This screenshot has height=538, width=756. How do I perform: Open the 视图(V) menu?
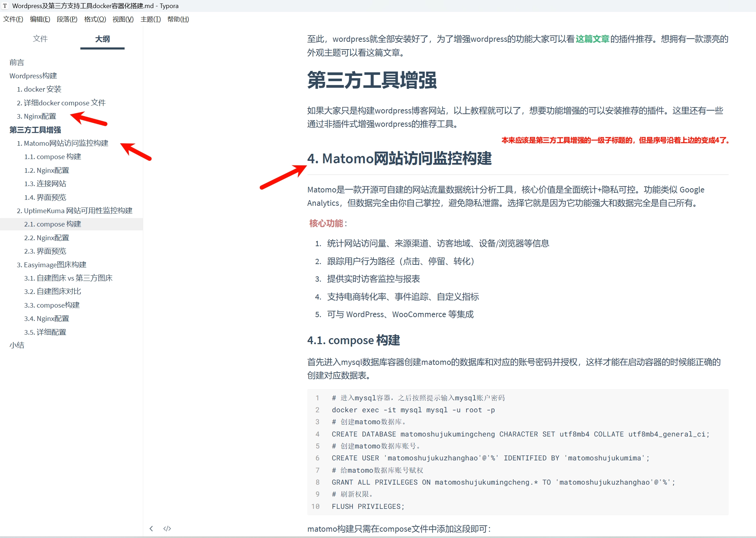(x=123, y=19)
